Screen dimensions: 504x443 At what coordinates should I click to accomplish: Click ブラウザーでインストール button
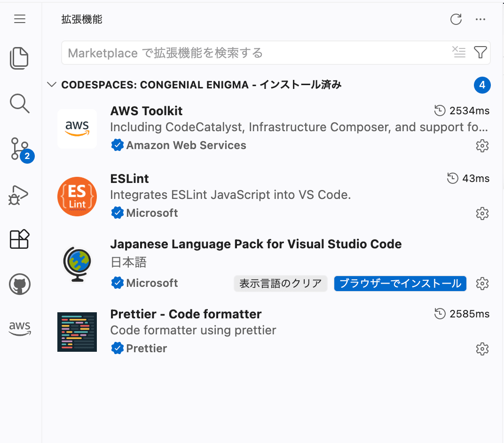coord(400,283)
